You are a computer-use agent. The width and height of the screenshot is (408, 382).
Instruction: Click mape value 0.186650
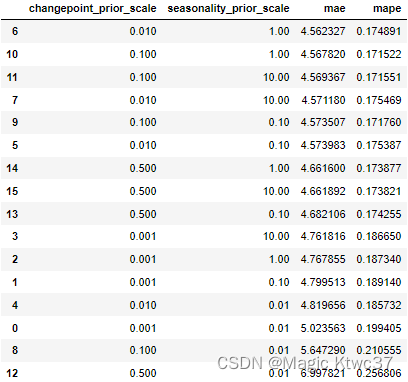(379, 236)
